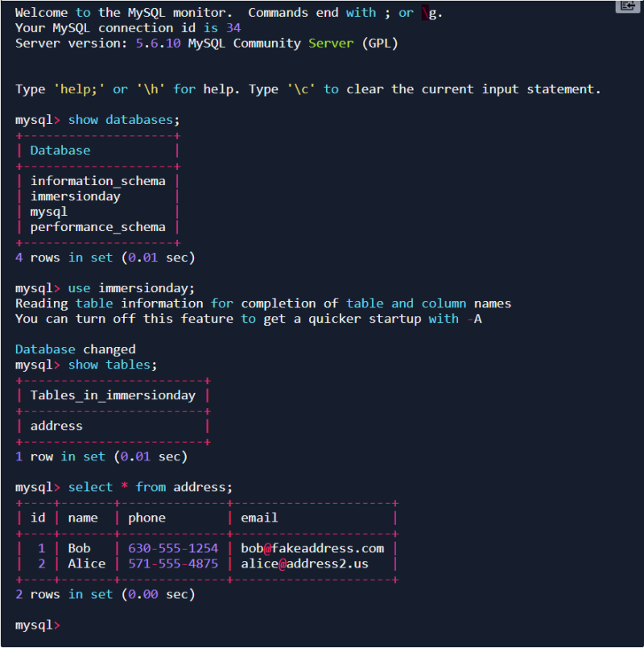Click the 'show tables;' command text
Screen dimensions: 644x648
click(113, 365)
